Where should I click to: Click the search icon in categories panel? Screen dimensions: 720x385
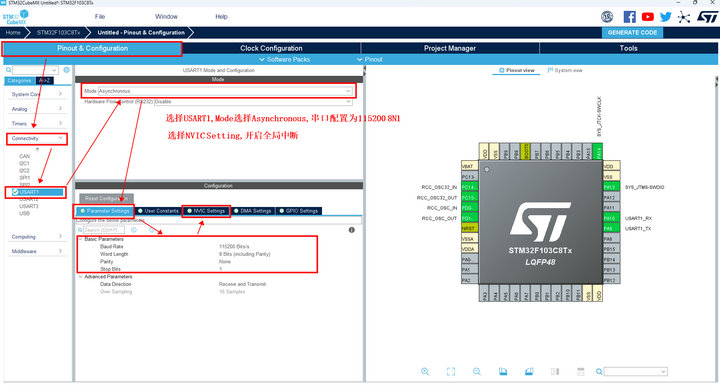pyautogui.click(x=9, y=70)
